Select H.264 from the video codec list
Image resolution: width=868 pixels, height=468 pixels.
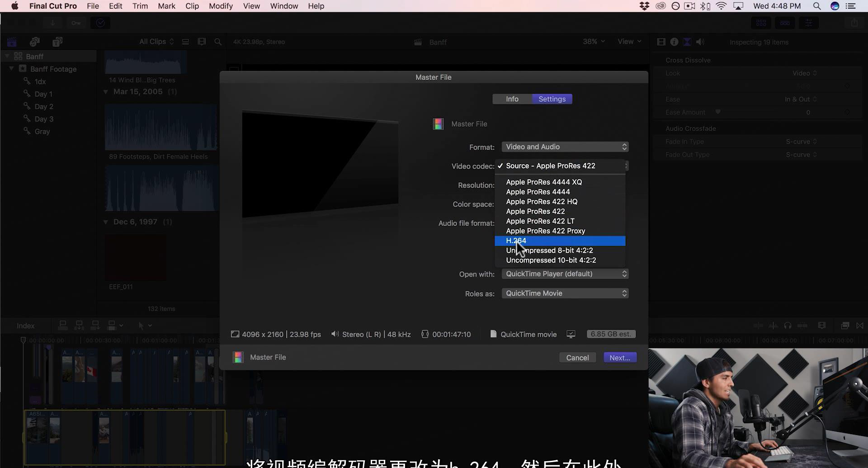tap(560, 241)
